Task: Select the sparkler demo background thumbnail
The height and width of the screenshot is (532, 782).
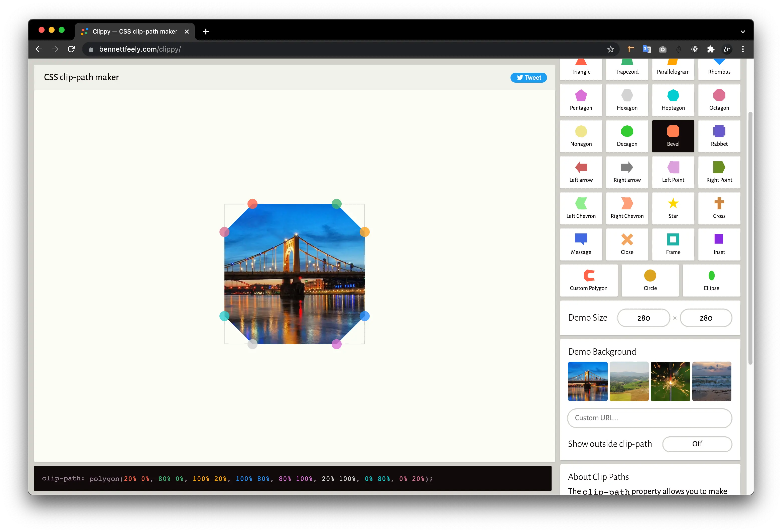Action: pyautogui.click(x=670, y=381)
